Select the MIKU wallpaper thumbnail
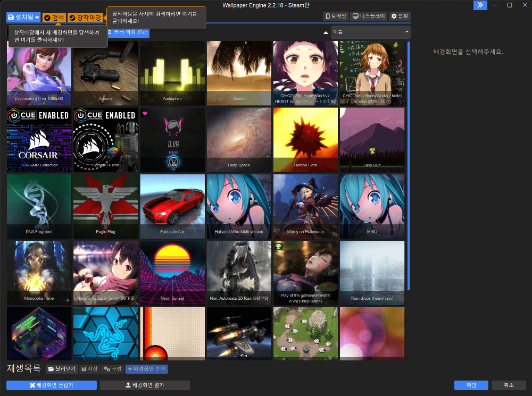 pos(372,206)
